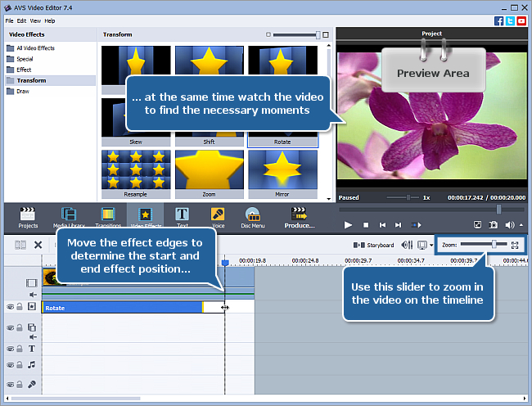Click the Produce... button
The width and height of the screenshot is (532, 406).
(x=300, y=218)
